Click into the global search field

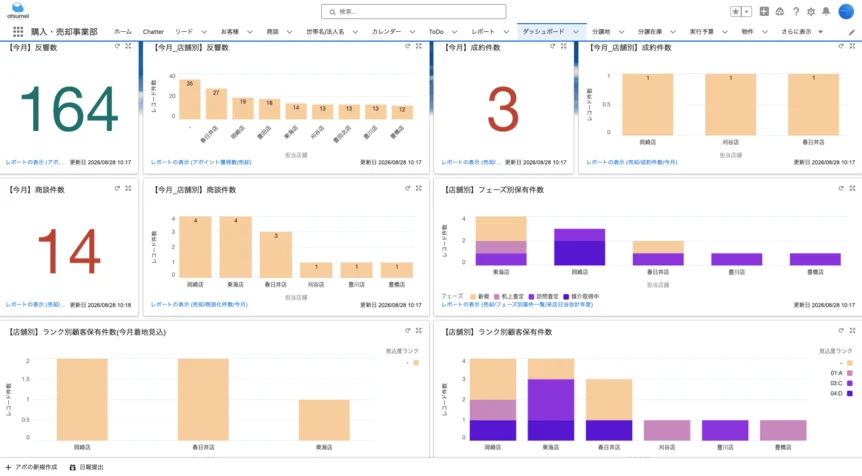(413, 12)
